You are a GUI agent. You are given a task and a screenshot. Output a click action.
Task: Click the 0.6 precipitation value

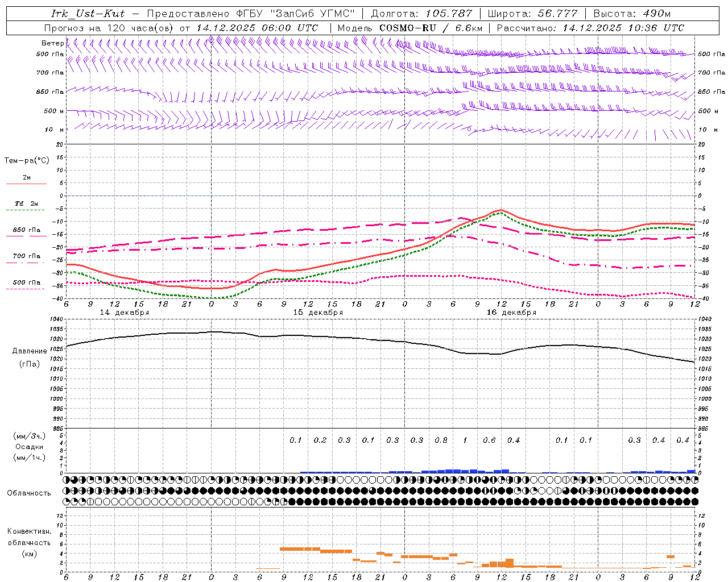489,440
